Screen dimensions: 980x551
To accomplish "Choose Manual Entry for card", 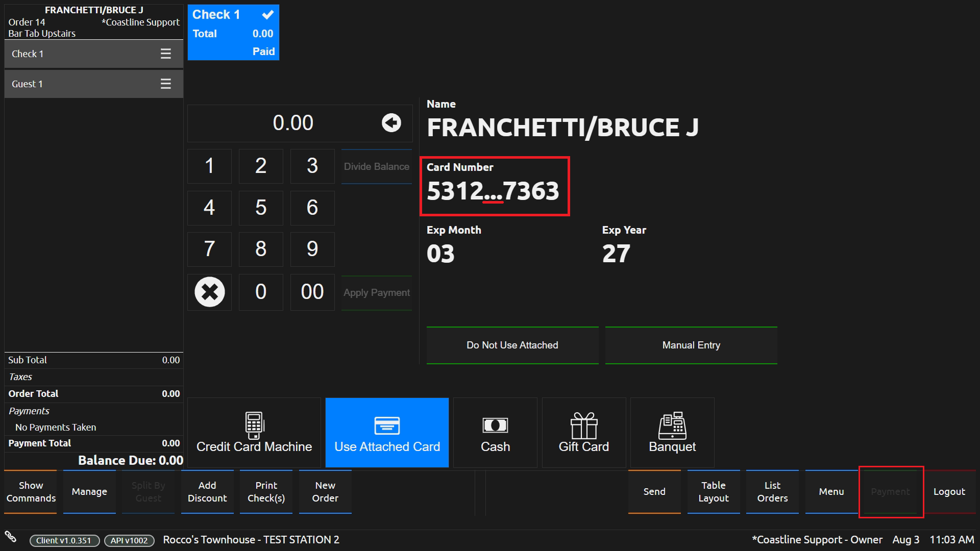I will coord(691,345).
